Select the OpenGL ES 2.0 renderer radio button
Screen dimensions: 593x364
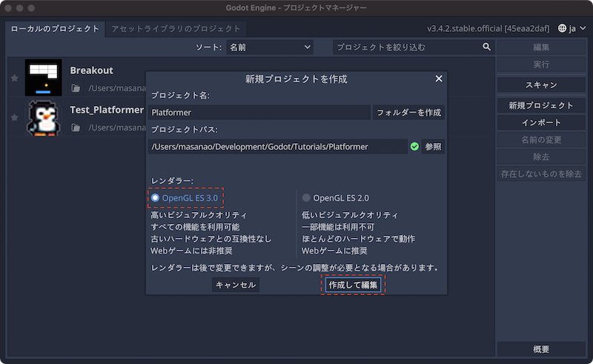pyautogui.click(x=306, y=198)
